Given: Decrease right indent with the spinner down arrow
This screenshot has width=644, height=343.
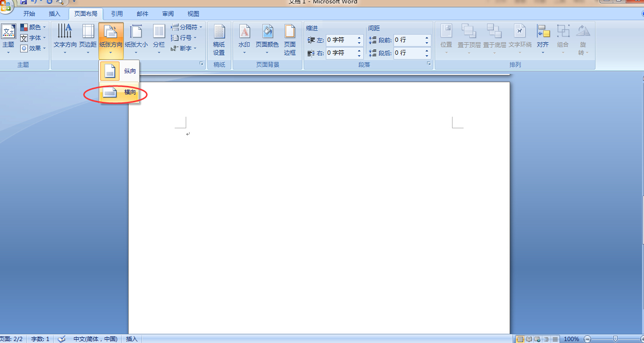Looking at the screenshot, I should point(359,56).
